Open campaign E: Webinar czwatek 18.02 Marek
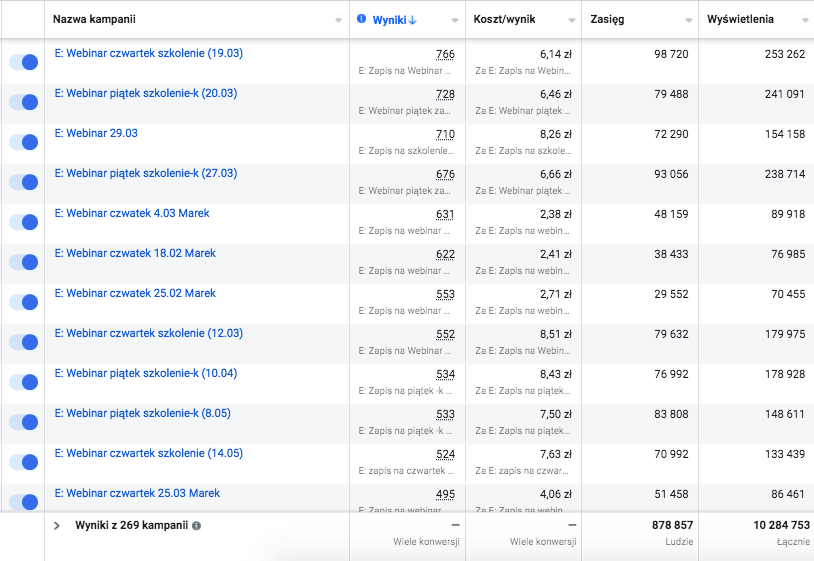 tap(134, 253)
